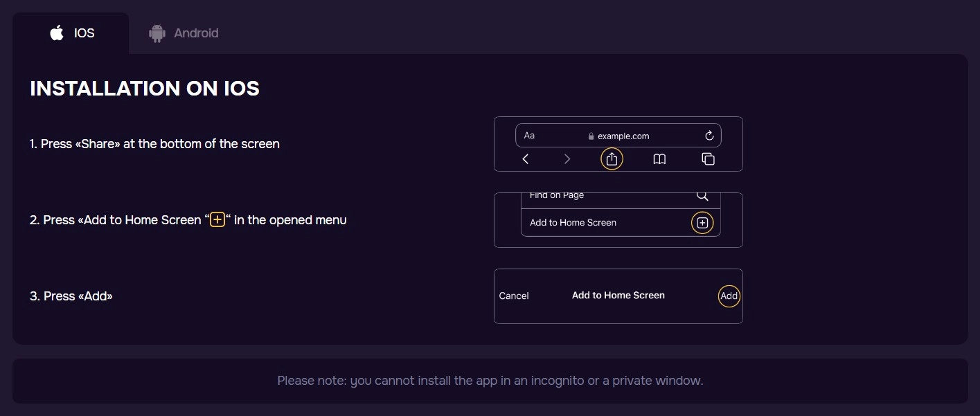Select the IOS tab

[71, 33]
